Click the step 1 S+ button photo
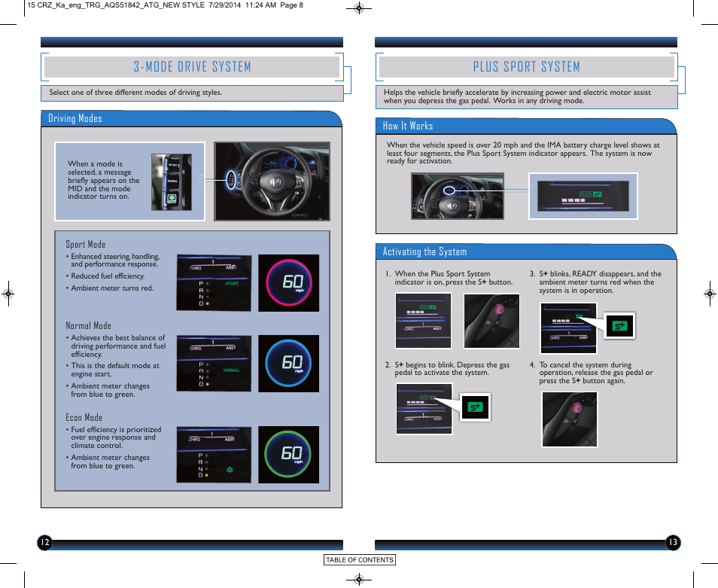The height and width of the screenshot is (588, 718). coord(491,321)
